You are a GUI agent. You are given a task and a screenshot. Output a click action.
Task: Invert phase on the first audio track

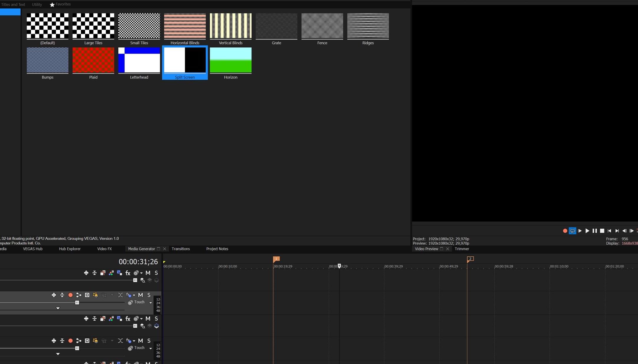120,295
